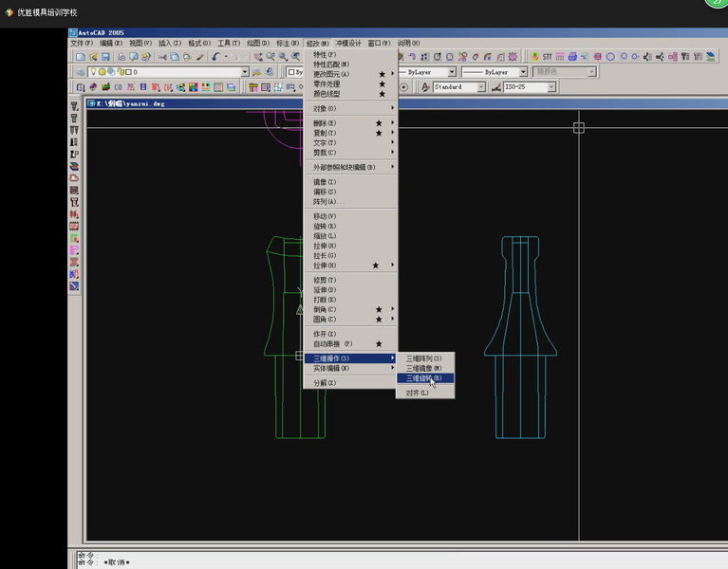Click the Cut (scissors) toolbar icon
728x569 pixels.
pos(162,57)
